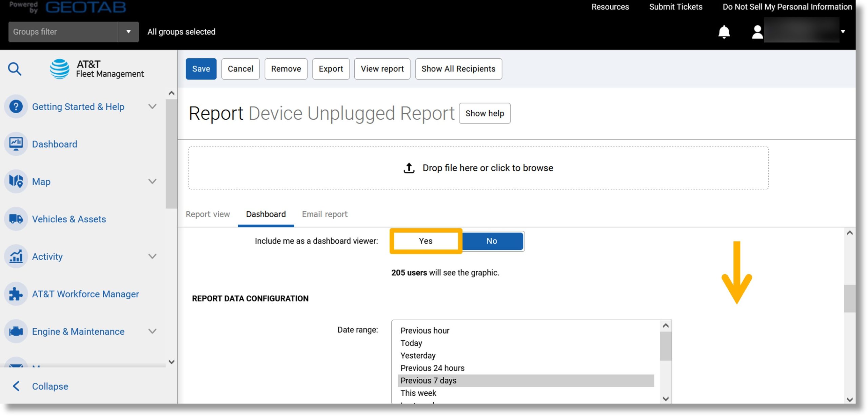Select Previous 7 days date range option
Image resolution: width=868 pixels, height=416 pixels.
coord(527,380)
